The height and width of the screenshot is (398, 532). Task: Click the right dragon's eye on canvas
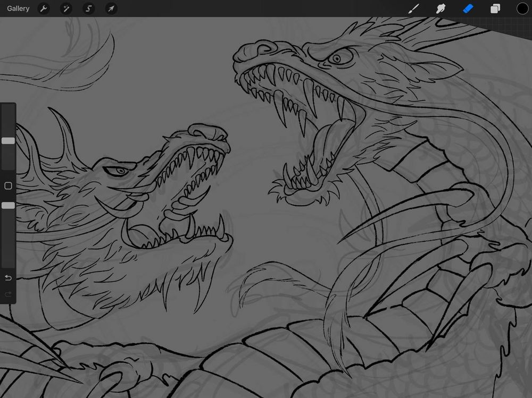pyautogui.click(x=337, y=58)
